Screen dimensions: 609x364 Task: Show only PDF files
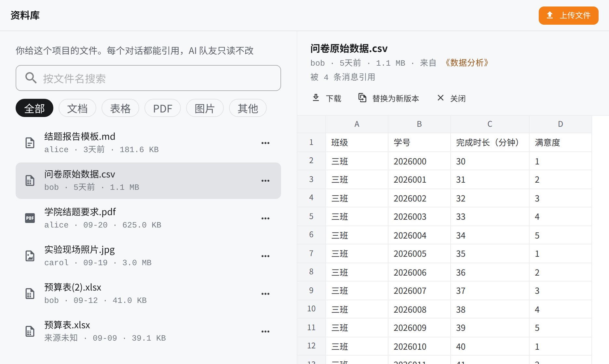point(163,108)
